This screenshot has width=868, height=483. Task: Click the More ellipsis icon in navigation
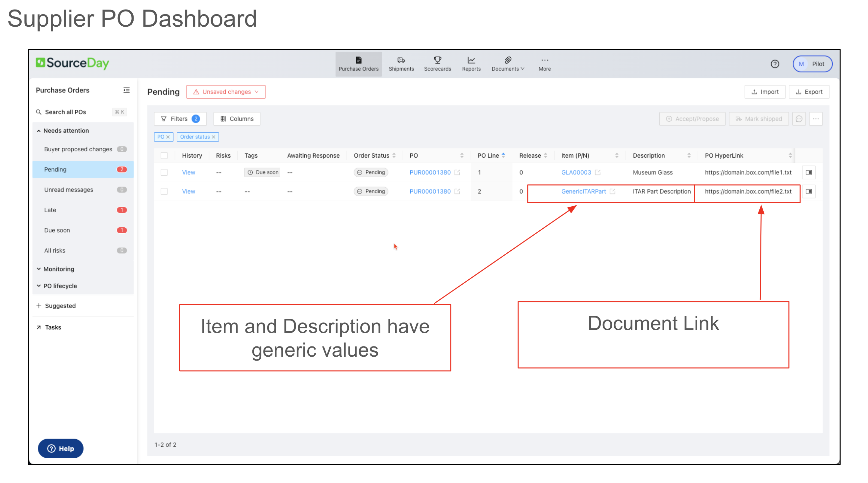tap(544, 60)
